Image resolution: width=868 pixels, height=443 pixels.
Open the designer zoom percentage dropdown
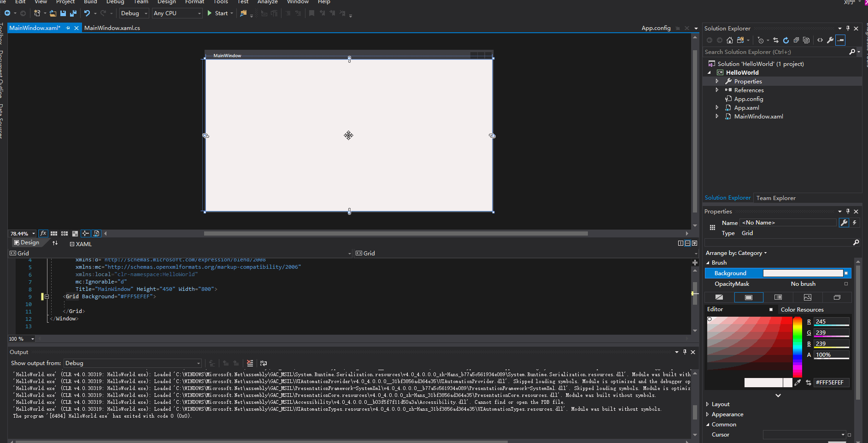pyautogui.click(x=23, y=234)
